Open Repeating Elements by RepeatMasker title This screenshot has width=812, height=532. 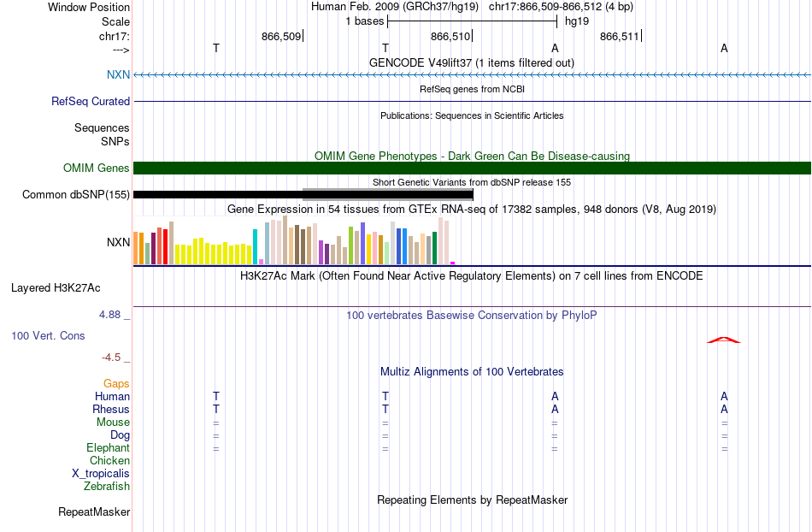(x=472, y=499)
